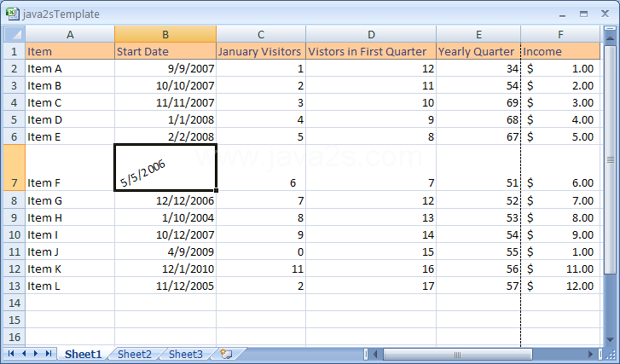Image resolution: width=620 pixels, height=364 pixels.
Task: Click the Excel workbook icon in title bar
Action: coord(13,14)
